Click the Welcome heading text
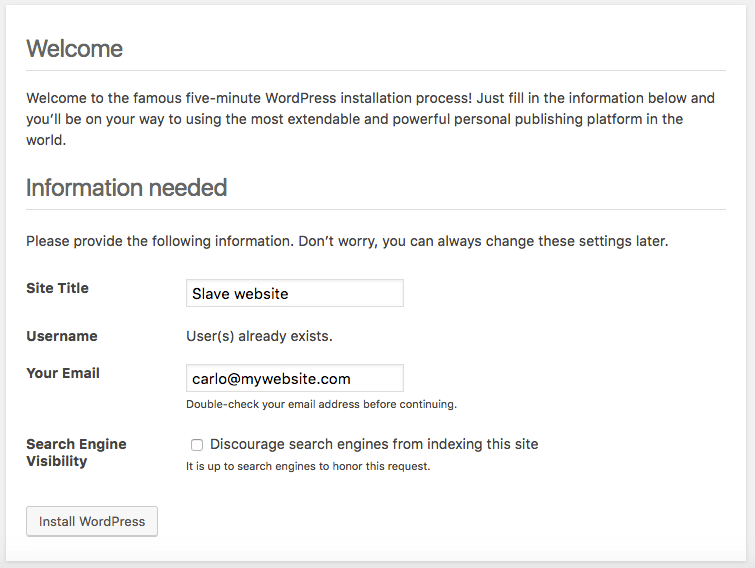The image size is (755, 568). (75, 49)
